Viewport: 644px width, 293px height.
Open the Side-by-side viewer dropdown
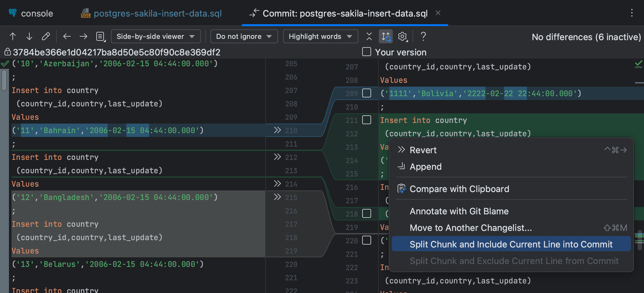(x=156, y=37)
